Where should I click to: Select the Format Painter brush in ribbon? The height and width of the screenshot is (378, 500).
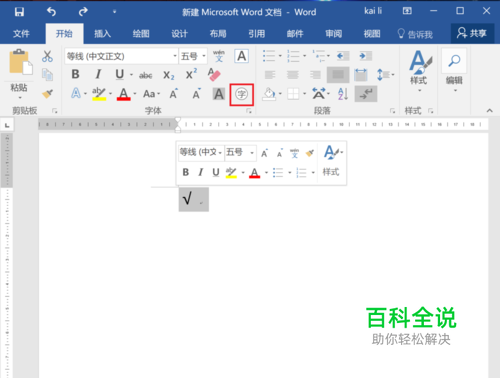click(x=47, y=94)
